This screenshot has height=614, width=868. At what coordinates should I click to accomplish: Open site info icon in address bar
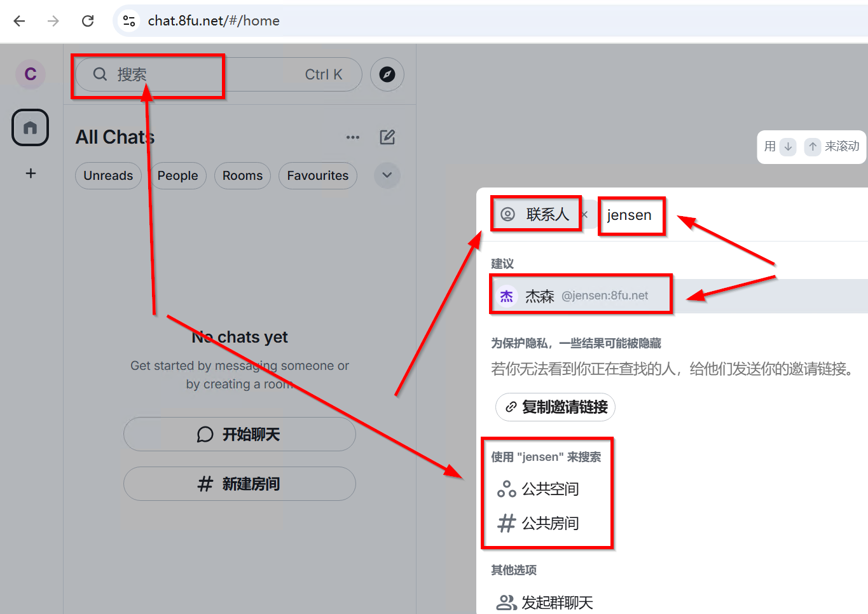129,21
